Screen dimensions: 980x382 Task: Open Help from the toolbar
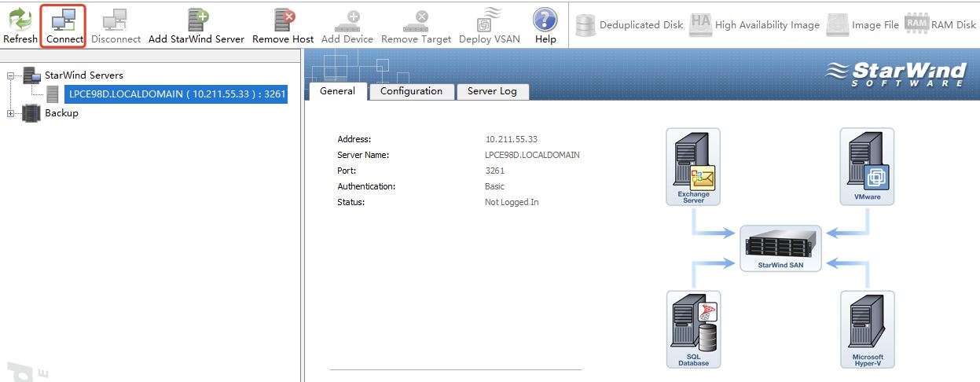[545, 25]
